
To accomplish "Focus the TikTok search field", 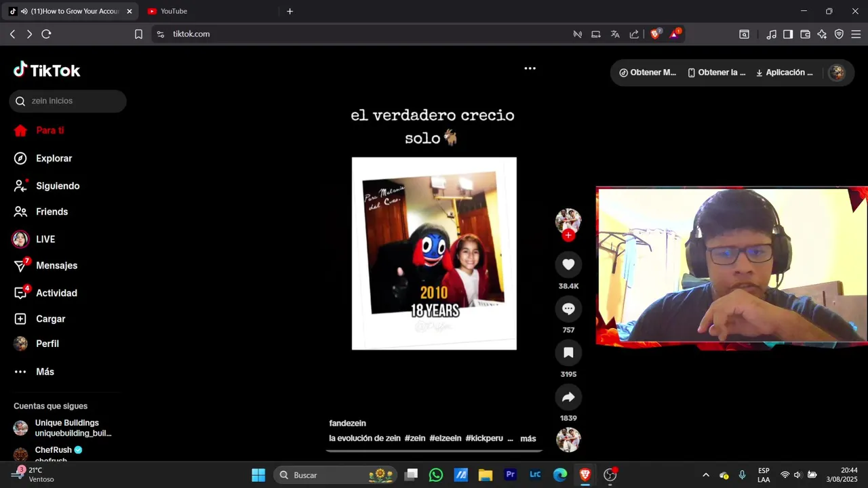I will (68, 101).
